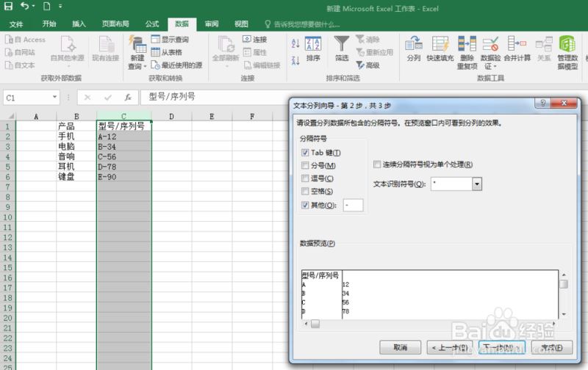Click the New document icon in quick access toolbar
The width and height of the screenshot is (588, 370).
(46, 6)
